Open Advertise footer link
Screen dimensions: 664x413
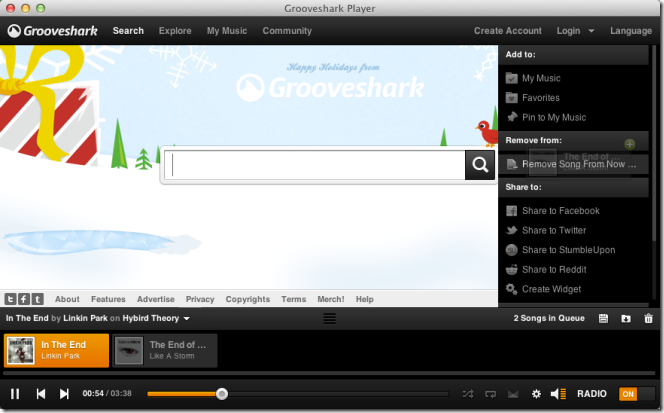click(156, 299)
